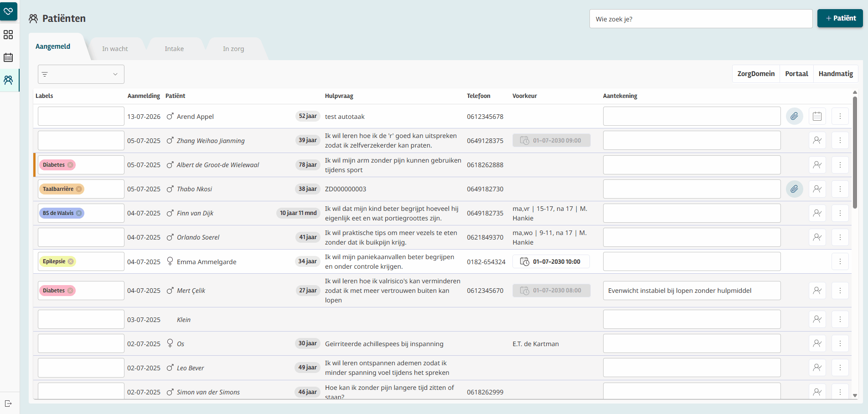The width and height of the screenshot is (868, 414).
Task: Click assign-person icon for Finn van Dijk
Action: click(817, 213)
